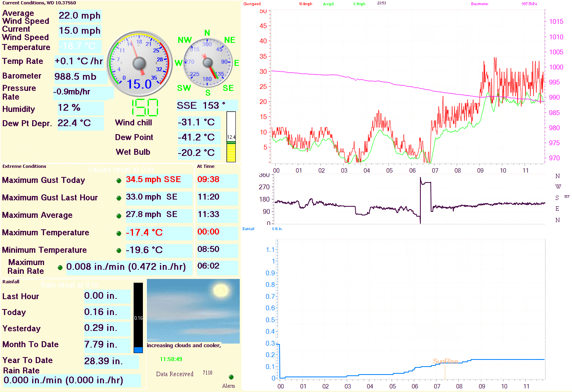The width and height of the screenshot is (572, 392).
Task: Click green dot beside Minimum Temperature
Action: (x=119, y=250)
